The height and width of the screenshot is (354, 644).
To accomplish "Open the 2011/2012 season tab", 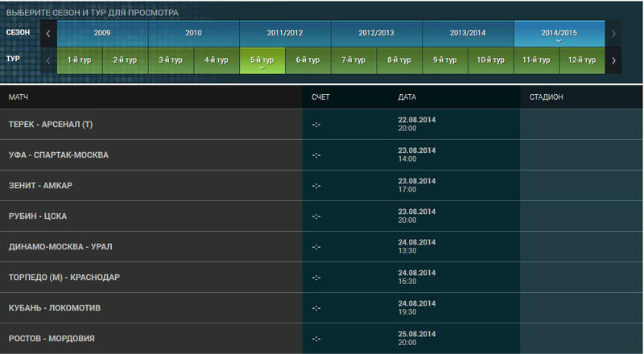I will 285,33.
